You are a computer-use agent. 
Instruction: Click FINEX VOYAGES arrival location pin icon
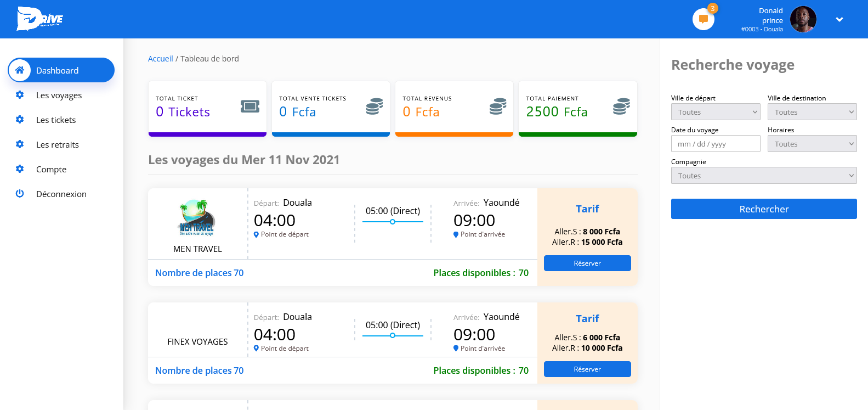(x=456, y=349)
